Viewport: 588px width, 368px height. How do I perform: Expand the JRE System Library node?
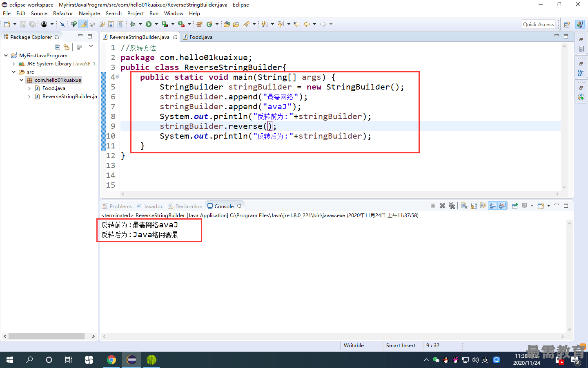[x=13, y=63]
